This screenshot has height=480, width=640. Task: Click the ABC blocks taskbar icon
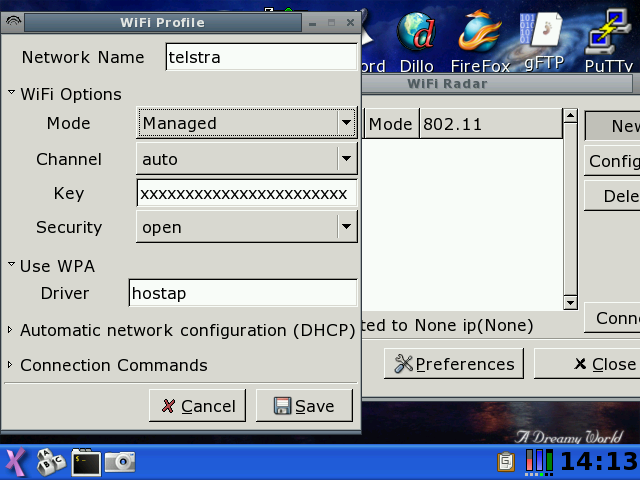(x=50, y=462)
